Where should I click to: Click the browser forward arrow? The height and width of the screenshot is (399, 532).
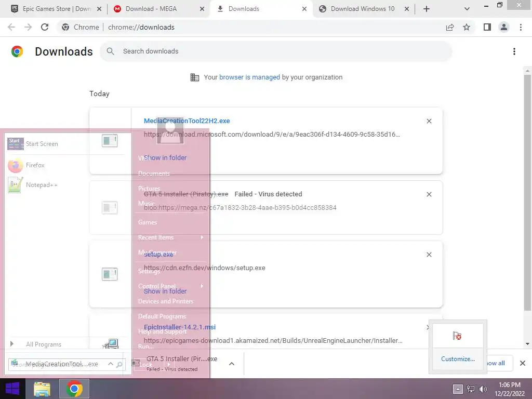[x=28, y=27]
